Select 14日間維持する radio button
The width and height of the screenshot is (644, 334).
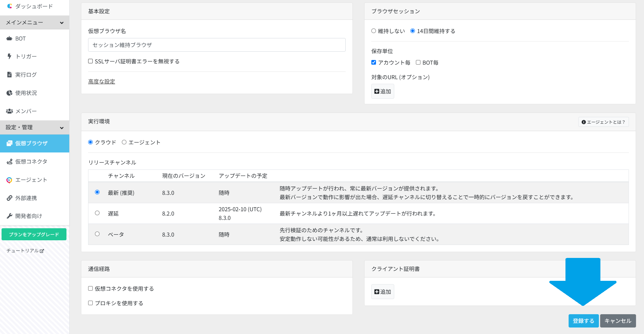pyautogui.click(x=412, y=31)
